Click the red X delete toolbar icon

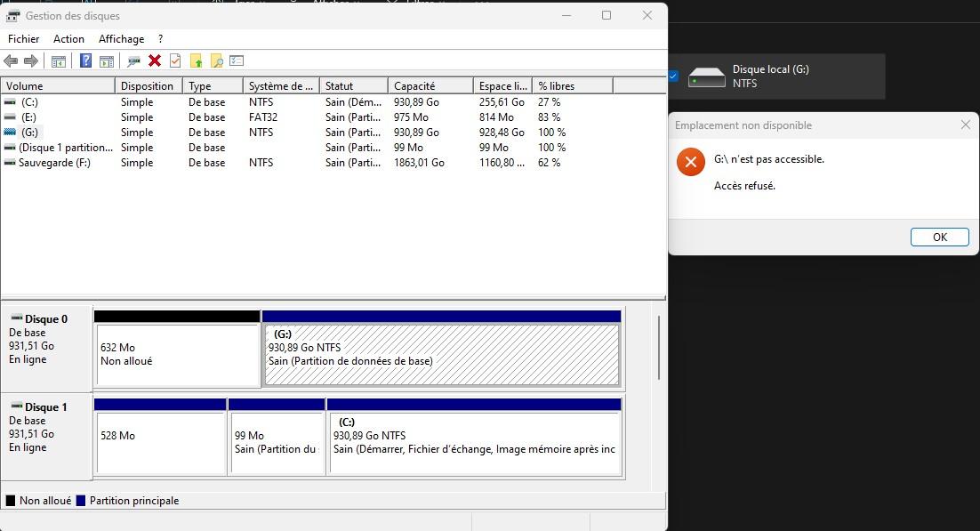coord(155,60)
